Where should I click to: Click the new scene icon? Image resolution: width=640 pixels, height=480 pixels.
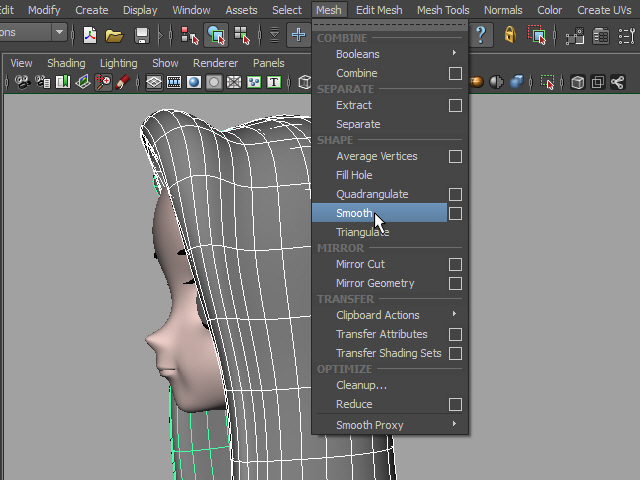click(90, 35)
